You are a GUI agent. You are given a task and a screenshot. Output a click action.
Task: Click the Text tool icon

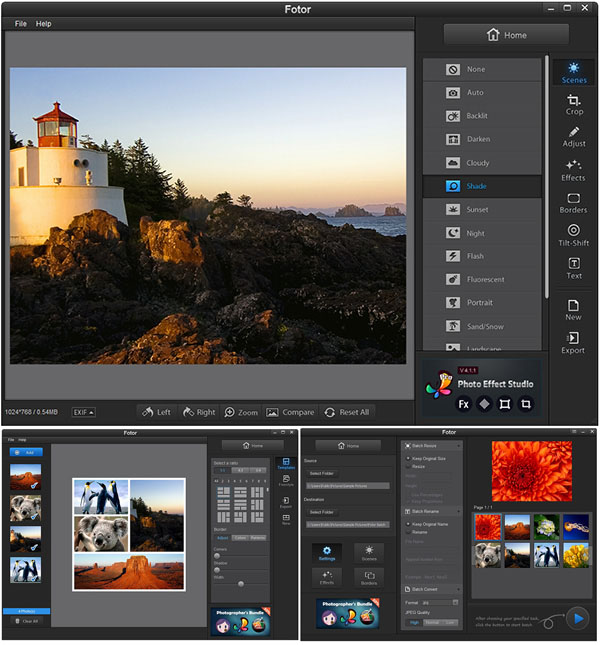574,268
